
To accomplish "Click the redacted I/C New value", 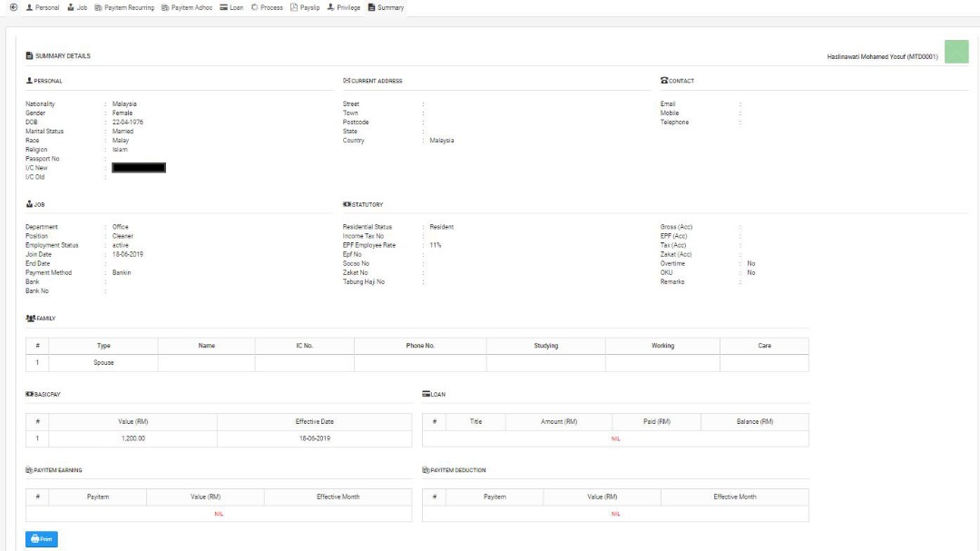I will (139, 168).
